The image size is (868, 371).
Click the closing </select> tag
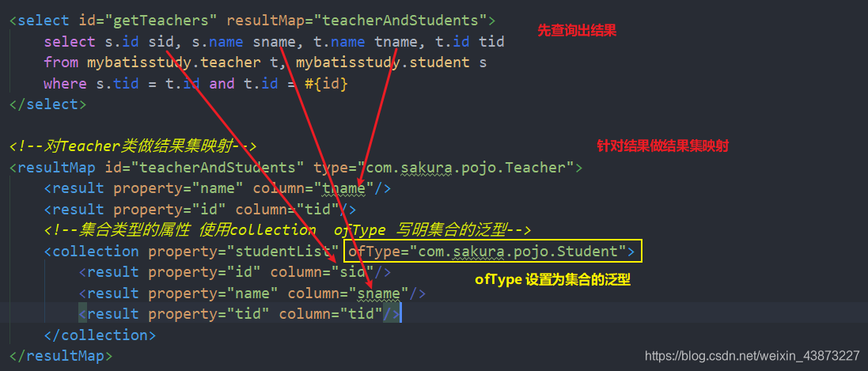point(48,104)
